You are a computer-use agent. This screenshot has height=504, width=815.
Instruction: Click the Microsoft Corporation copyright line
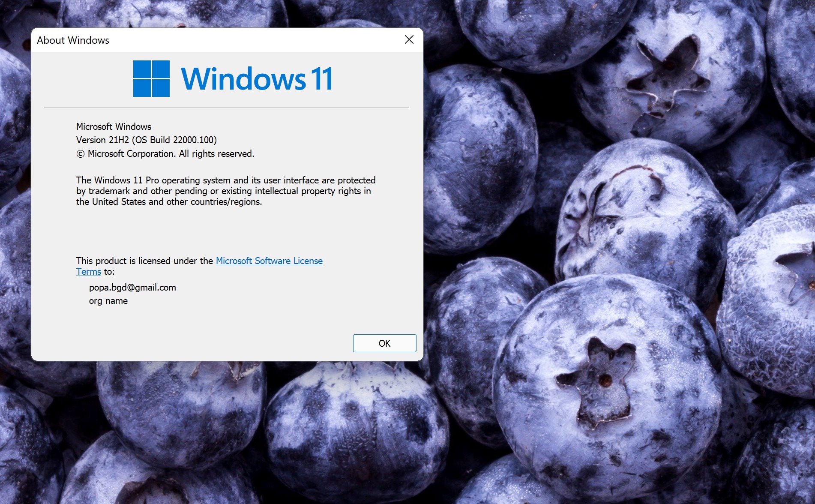tap(165, 153)
